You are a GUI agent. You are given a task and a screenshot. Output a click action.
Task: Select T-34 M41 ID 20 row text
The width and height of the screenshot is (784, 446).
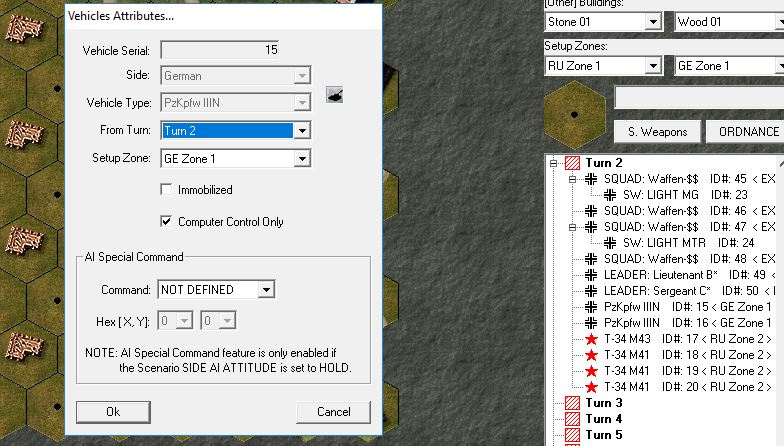pyautogui.click(x=688, y=387)
